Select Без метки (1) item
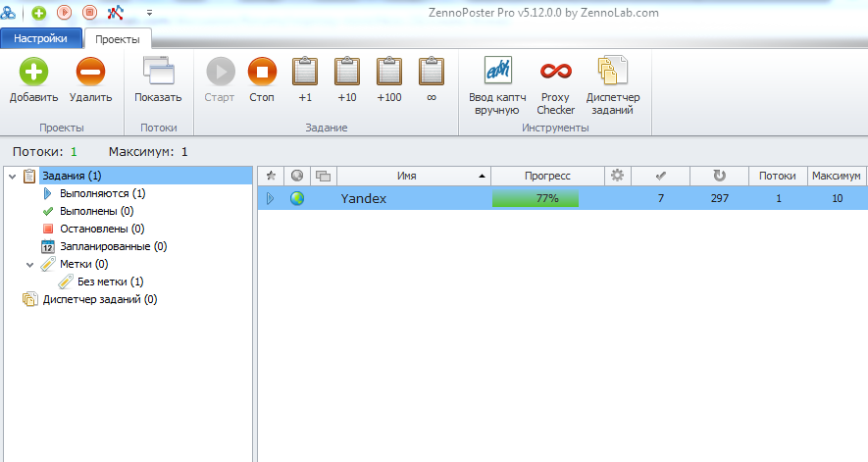 coord(110,282)
